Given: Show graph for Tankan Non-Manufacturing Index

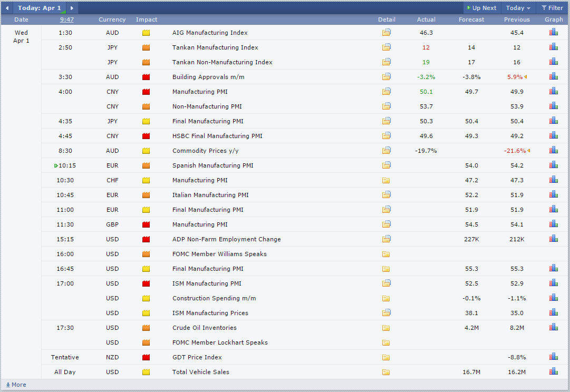Looking at the screenshot, I should (553, 62).
